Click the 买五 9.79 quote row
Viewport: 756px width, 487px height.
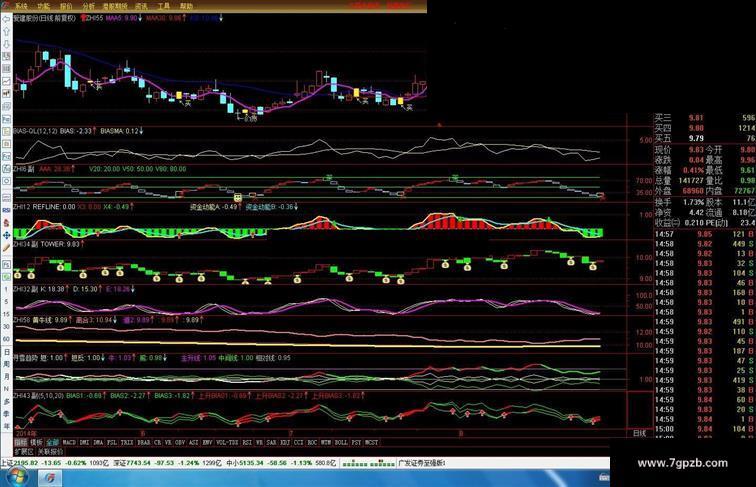pos(705,138)
